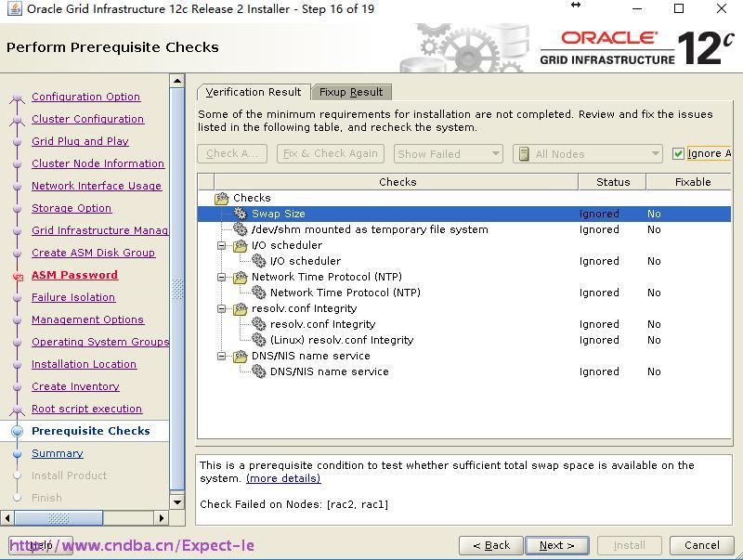
Task: Open Network Interface Usage step
Action: click(x=97, y=186)
